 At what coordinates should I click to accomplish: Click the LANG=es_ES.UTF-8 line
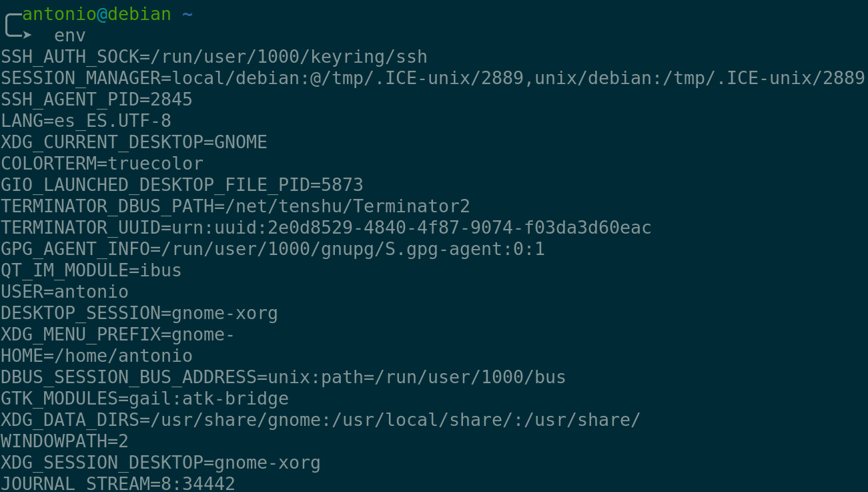tap(85, 121)
